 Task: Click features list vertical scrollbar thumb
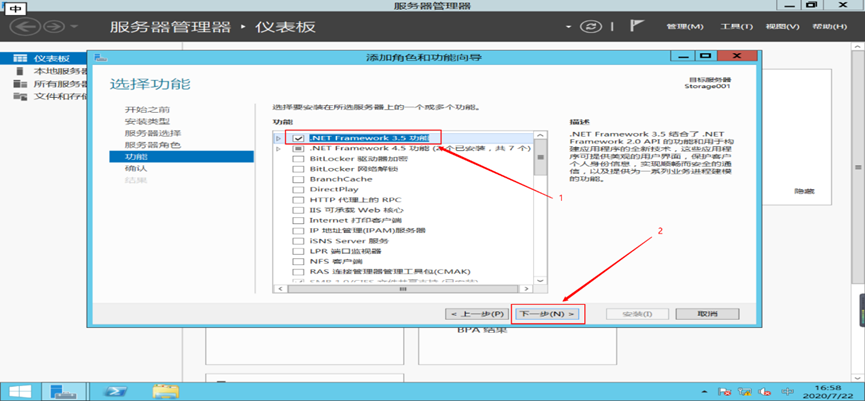[x=541, y=158]
